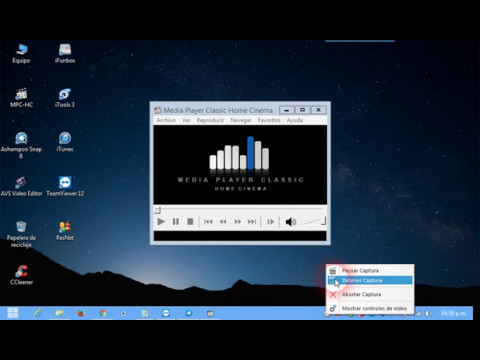Click the fast-forward (increase speed) button

tap(238, 222)
